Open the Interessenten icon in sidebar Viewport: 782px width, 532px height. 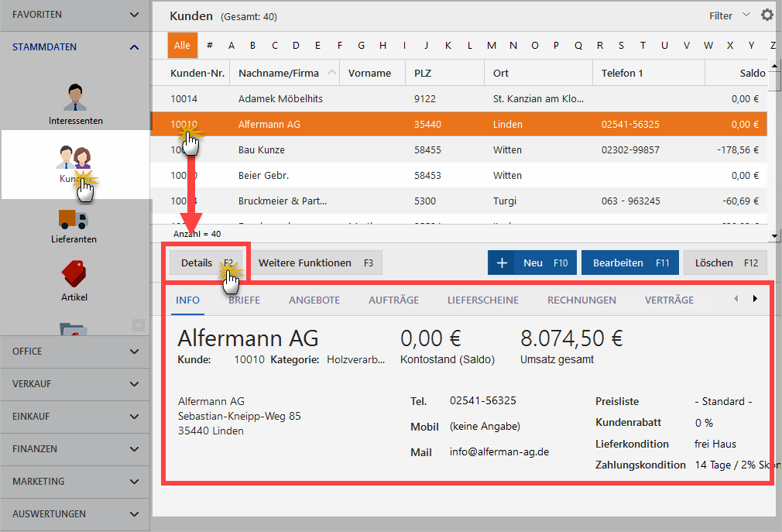[x=75, y=98]
